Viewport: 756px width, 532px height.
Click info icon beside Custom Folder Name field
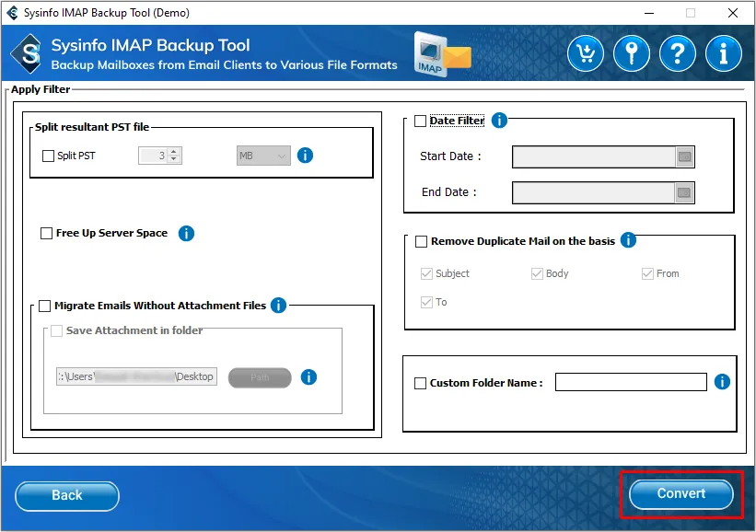click(722, 382)
